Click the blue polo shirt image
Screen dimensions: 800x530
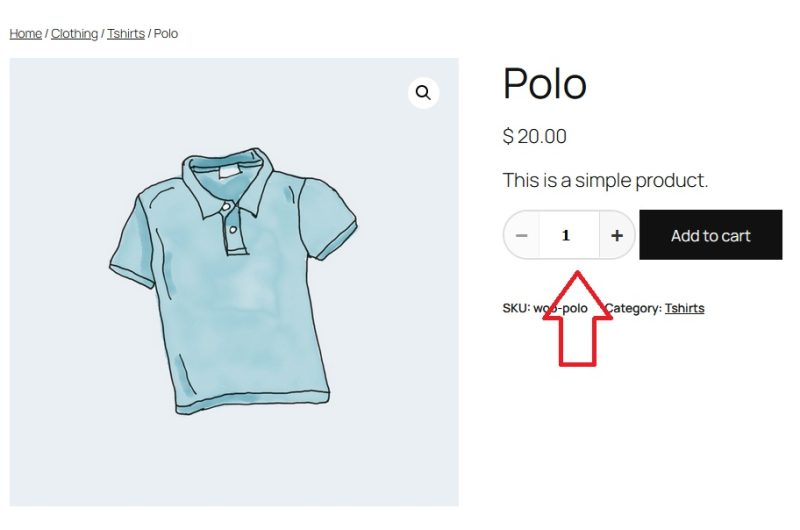(234, 282)
